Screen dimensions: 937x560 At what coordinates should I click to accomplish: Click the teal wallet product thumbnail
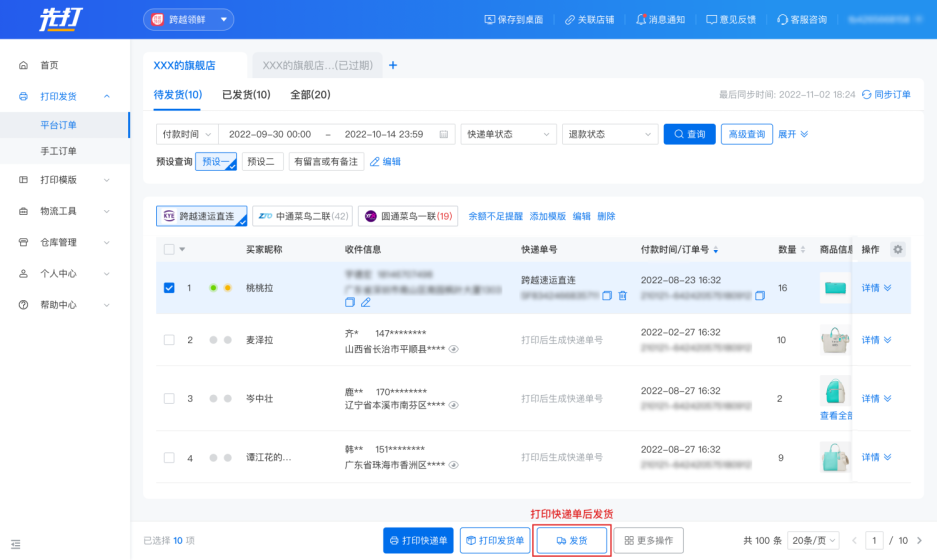coord(835,288)
